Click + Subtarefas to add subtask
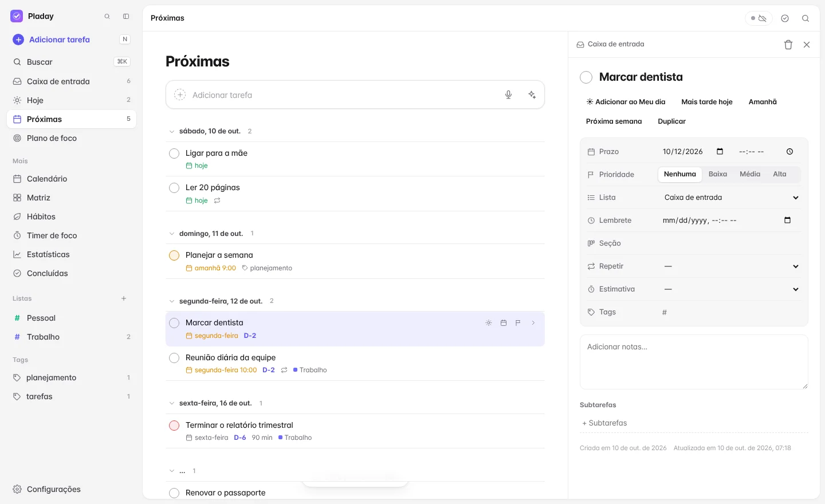This screenshot has width=825, height=504. coord(694,423)
